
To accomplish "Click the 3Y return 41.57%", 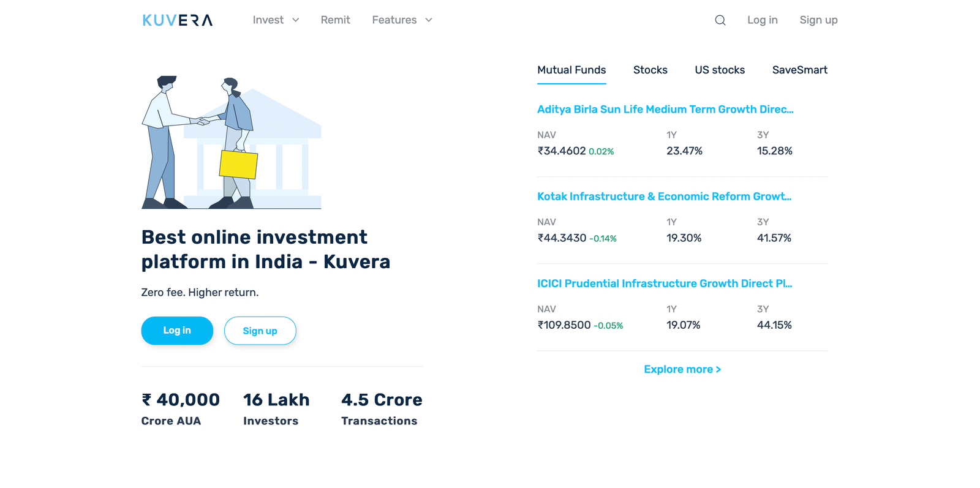I will click(774, 238).
